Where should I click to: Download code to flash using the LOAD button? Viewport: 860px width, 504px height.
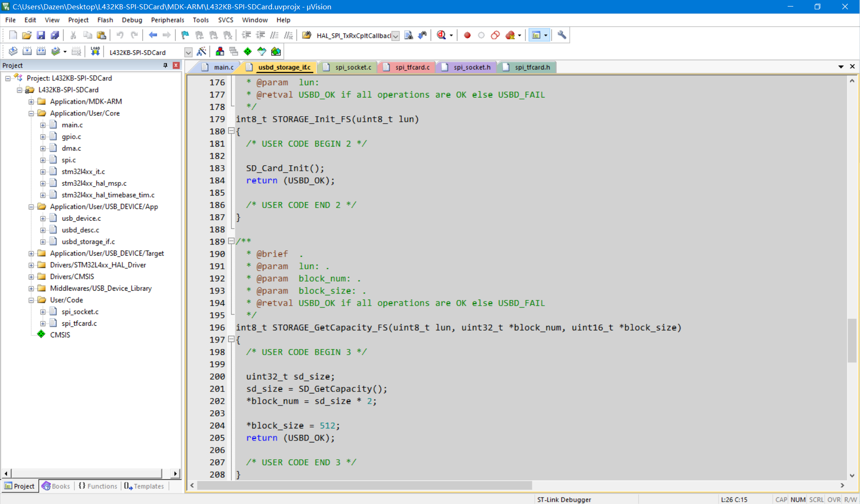pyautogui.click(x=95, y=51)
